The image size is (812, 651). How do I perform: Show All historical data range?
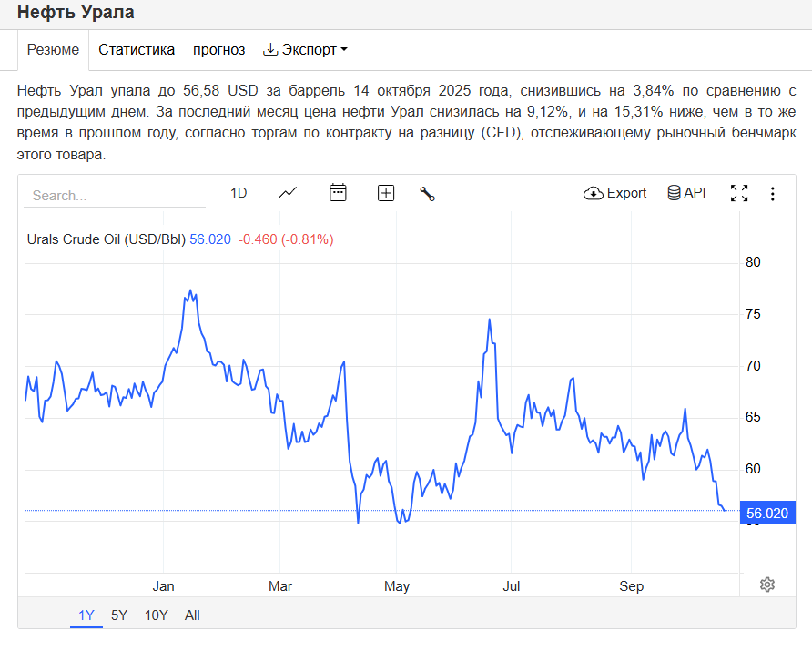coord(192,615)
